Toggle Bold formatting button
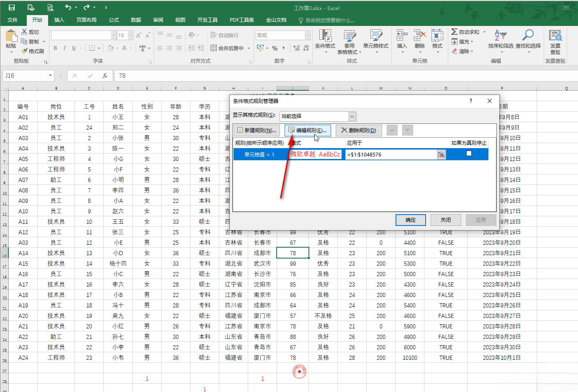578x392 pixels. pos(55,48)
